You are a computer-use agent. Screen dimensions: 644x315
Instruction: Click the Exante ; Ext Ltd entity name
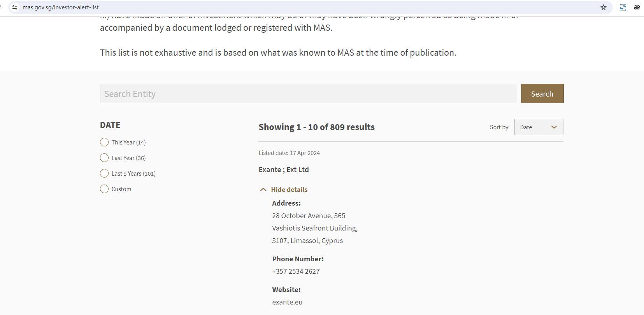click(284, 170)
